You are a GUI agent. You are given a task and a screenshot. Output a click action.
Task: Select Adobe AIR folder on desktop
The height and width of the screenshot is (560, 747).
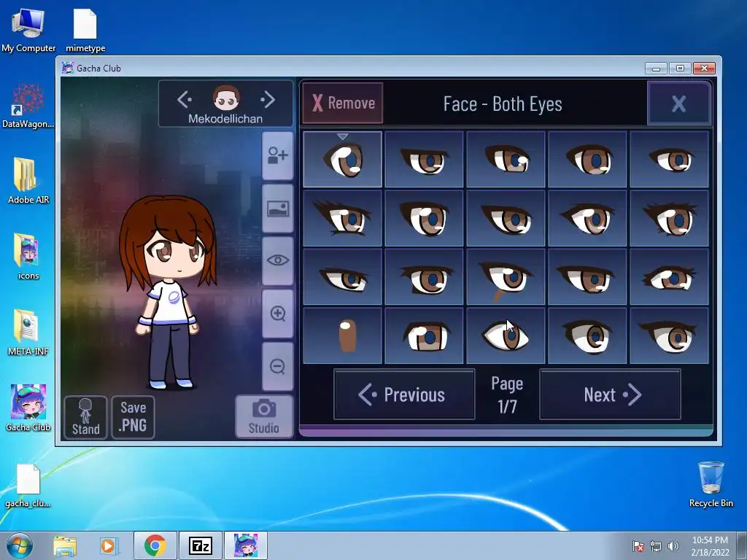point(28,181)
